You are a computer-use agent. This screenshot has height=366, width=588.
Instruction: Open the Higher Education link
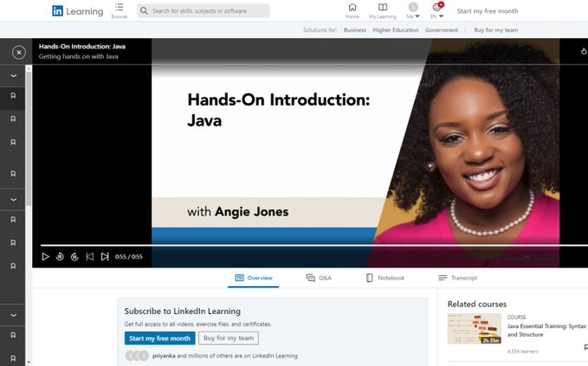pyautogui.click(x=396, y=30)
